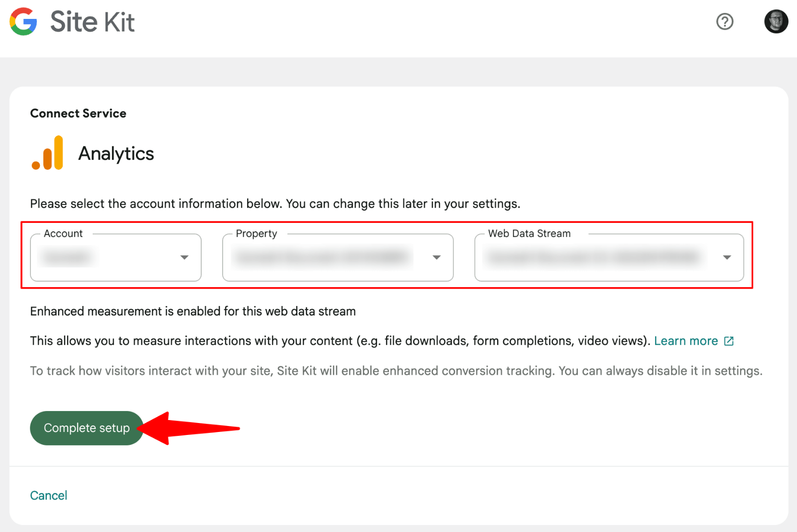The height and width of the screenshot is (532, 797).
Task: Click the Site Kit title text
Action: click(92, 22)
